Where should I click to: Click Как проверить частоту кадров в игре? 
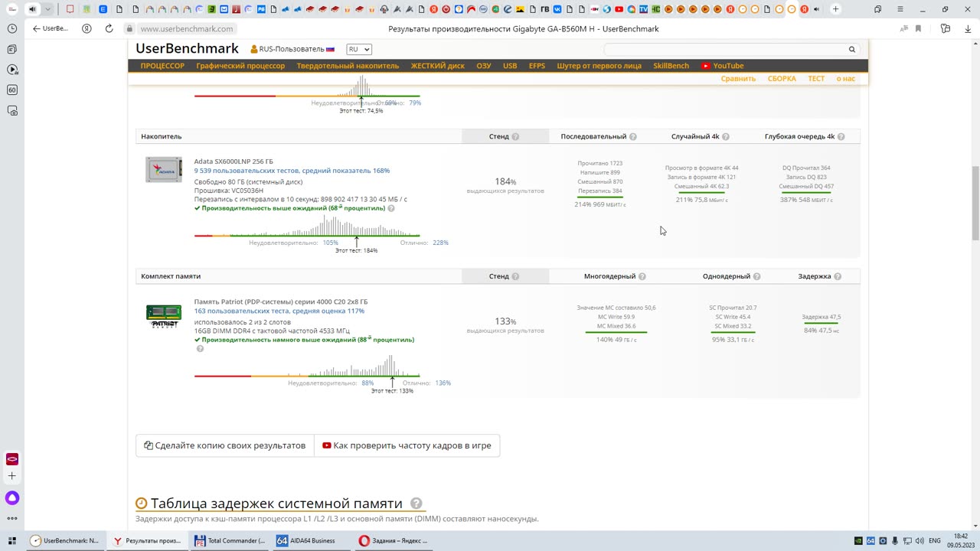(407, 445)
